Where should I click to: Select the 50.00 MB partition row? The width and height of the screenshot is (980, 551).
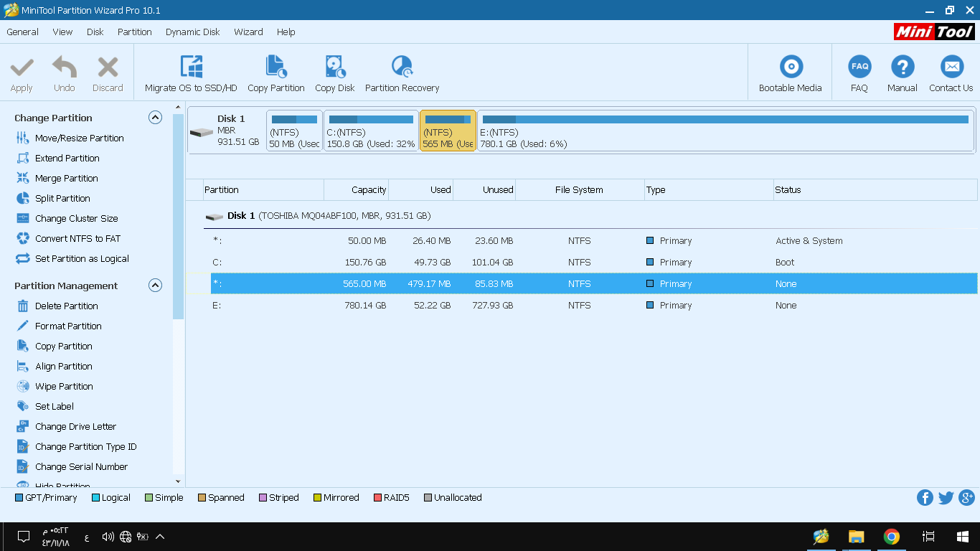click(594, 241)
